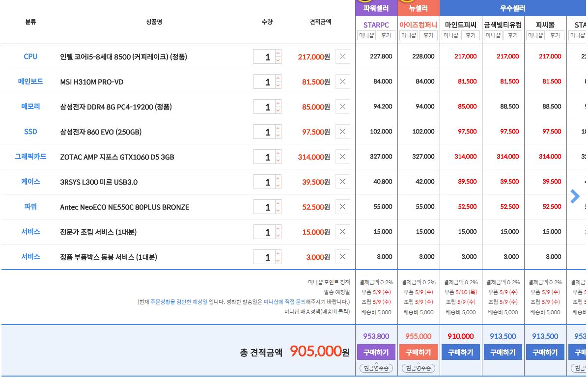
Task: Open the 케이스 category link
Action: point(30,181)
